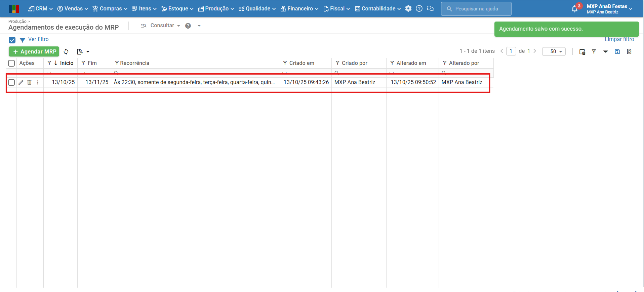Screen dimensions: 644x292
Task: Click the Fim date cell 13/11/25
Action: coord(97,82)
